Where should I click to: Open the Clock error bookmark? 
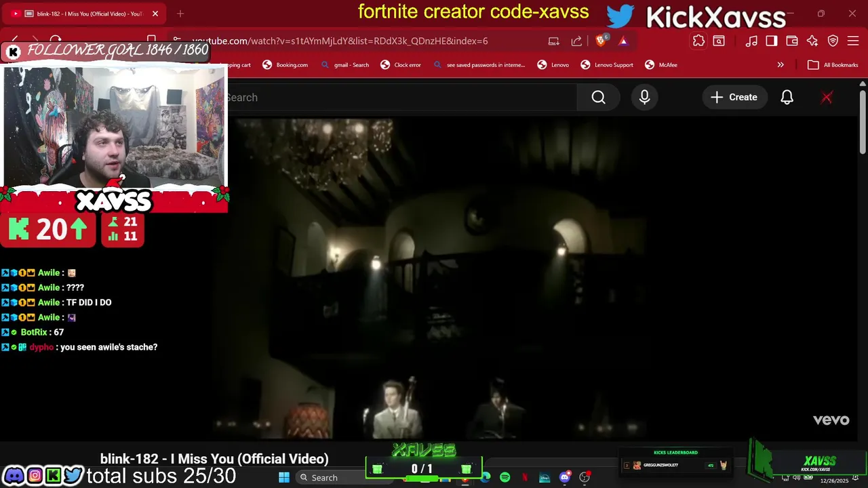point(401,65)
